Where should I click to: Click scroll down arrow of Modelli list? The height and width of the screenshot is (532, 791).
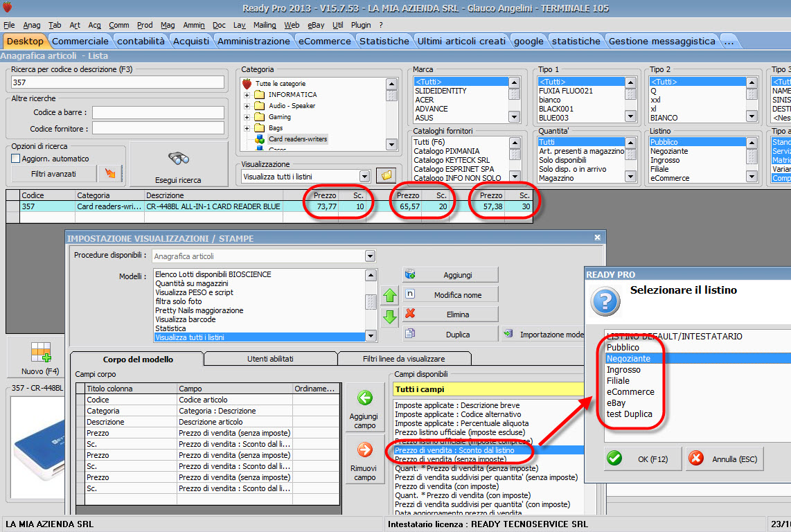pos(371,336)
